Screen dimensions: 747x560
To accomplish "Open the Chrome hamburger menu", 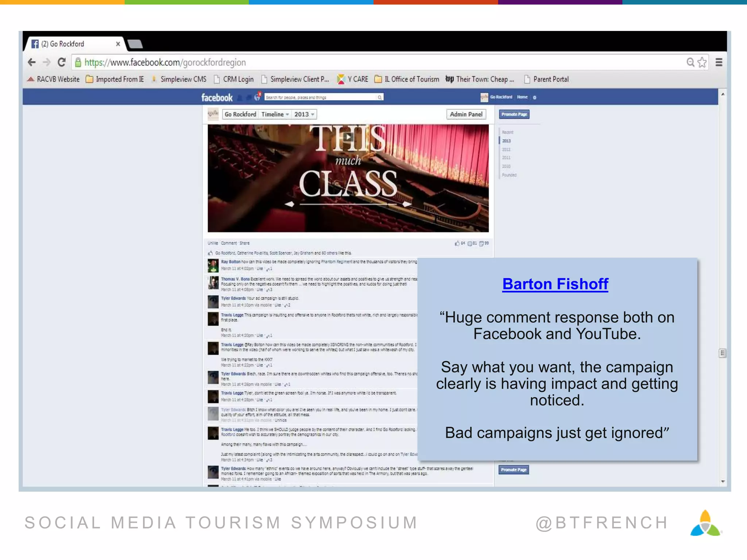I will coord(719,62).
